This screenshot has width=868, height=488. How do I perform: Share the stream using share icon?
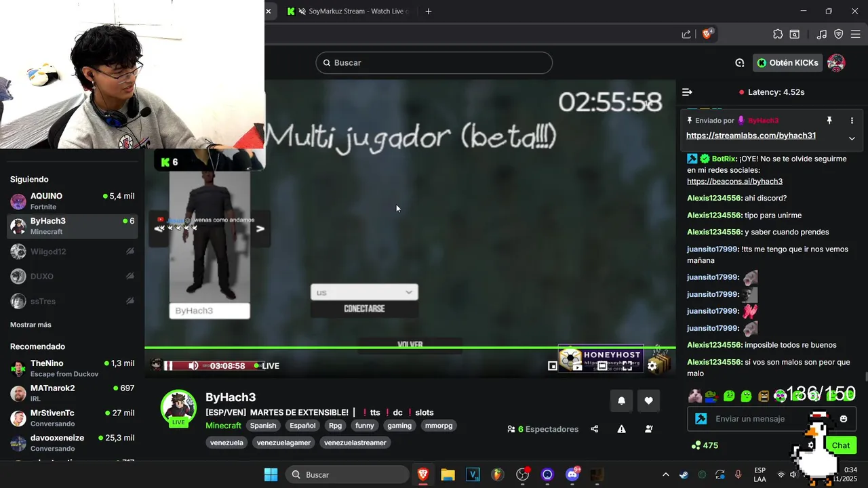point(595,429)
